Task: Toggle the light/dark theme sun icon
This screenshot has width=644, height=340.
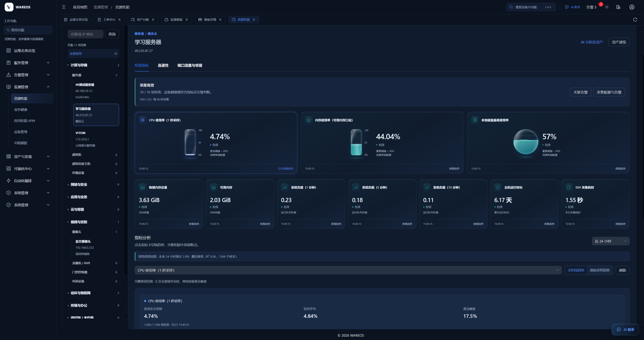Action: click(x=607, y=7)
